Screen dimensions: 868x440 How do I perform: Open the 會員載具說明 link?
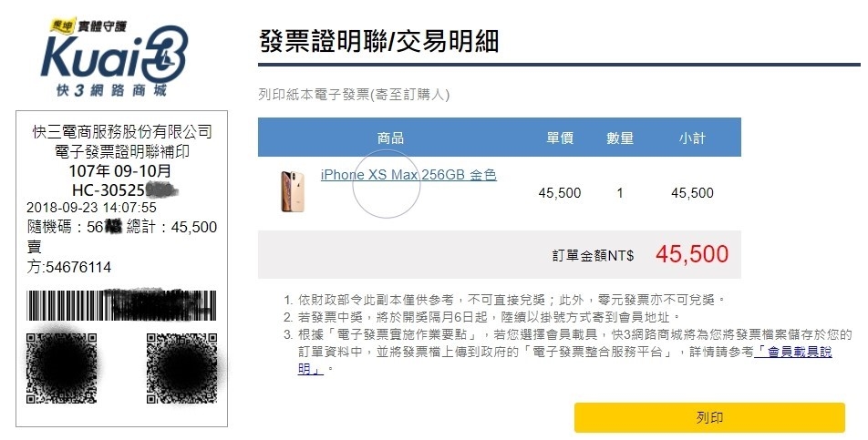point(564,360)
